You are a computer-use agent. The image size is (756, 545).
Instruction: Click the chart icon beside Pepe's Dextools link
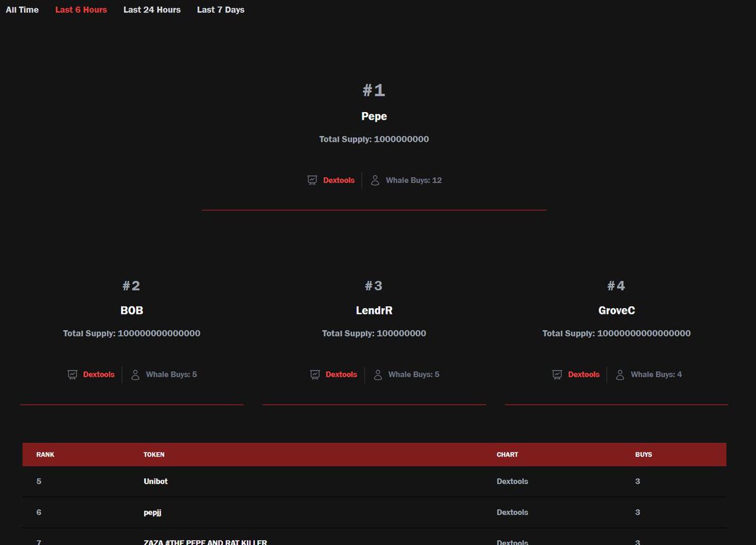pyautogui.click(x=312, y=180)
